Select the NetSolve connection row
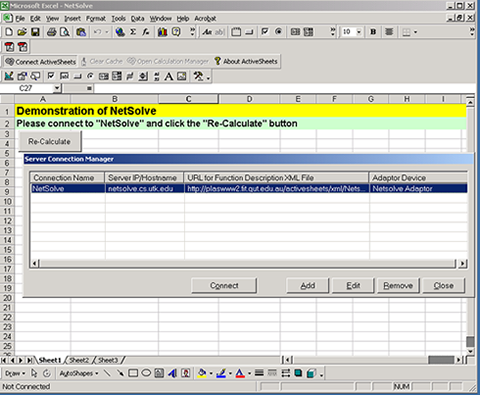This screenshot has width=480, height=395. click(249, 188)
